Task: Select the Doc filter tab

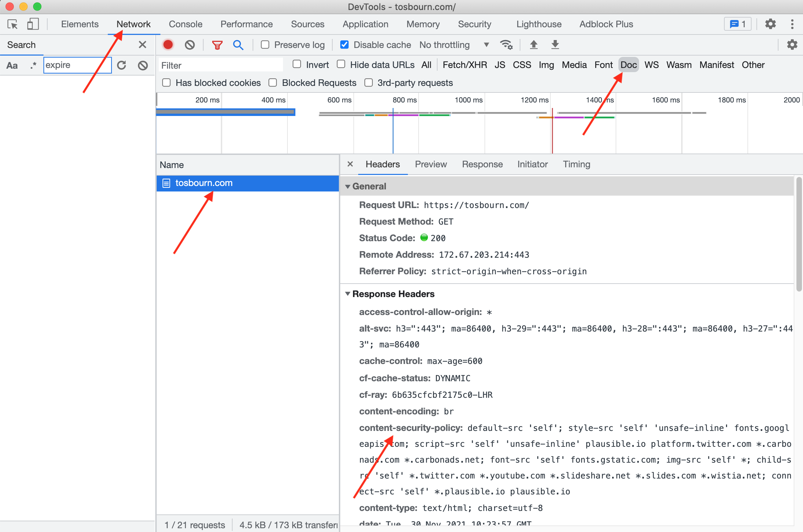Action: click(x=628, y=64)
